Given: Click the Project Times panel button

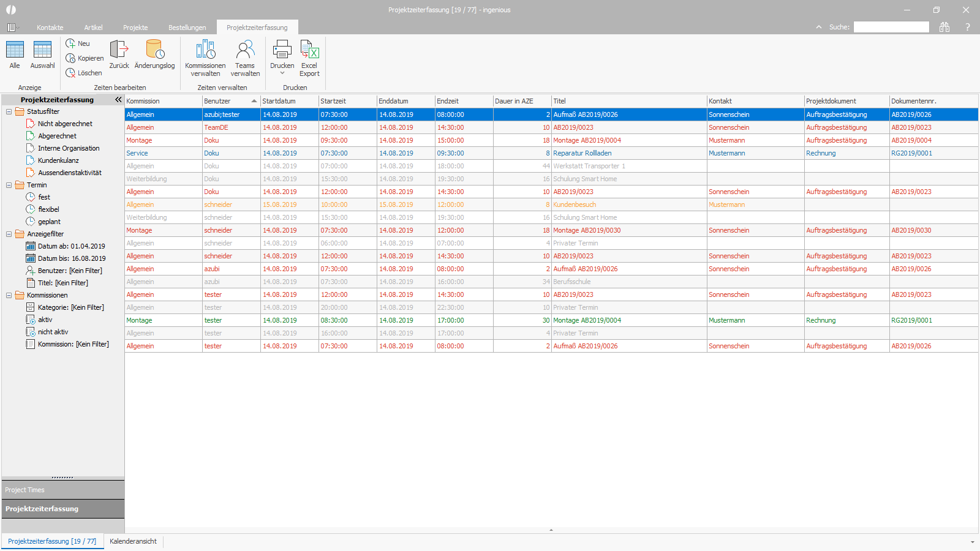Looking at the screenshot, I should pos(63,490).
